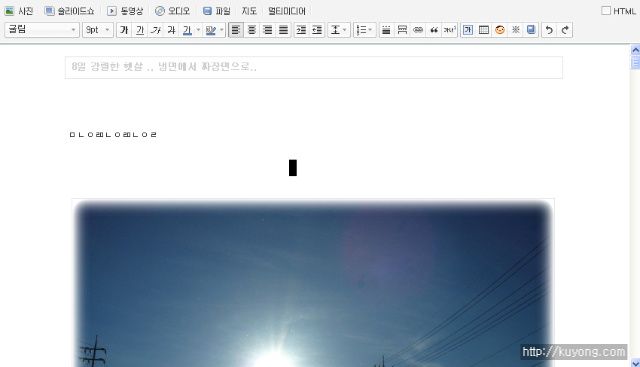Image resolution: width=640 pixels, height=367 pixels.
Task: Open the emoticon face picker
Action: point(500,30)
